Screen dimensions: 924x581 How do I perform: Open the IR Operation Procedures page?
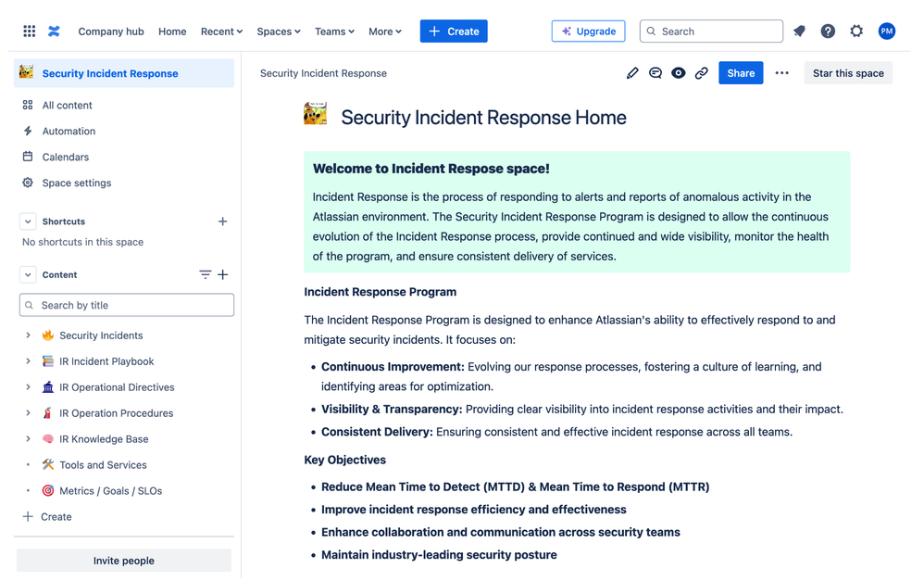[116, 413]
